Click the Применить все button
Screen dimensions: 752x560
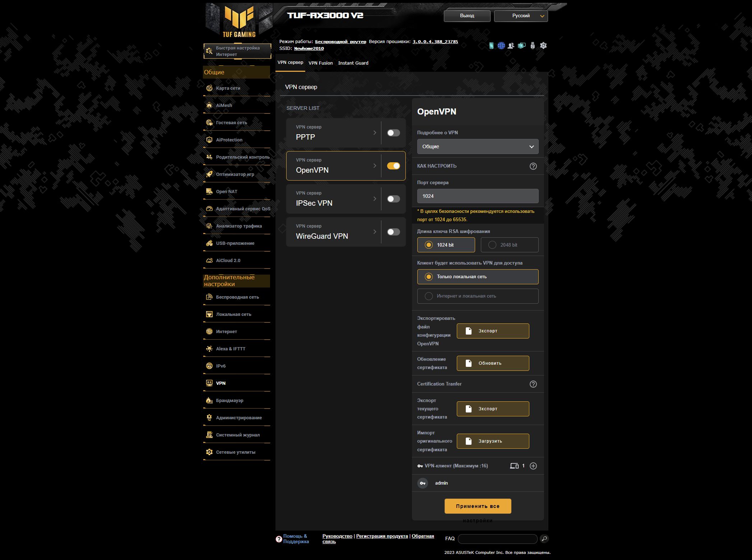point(478,506)
